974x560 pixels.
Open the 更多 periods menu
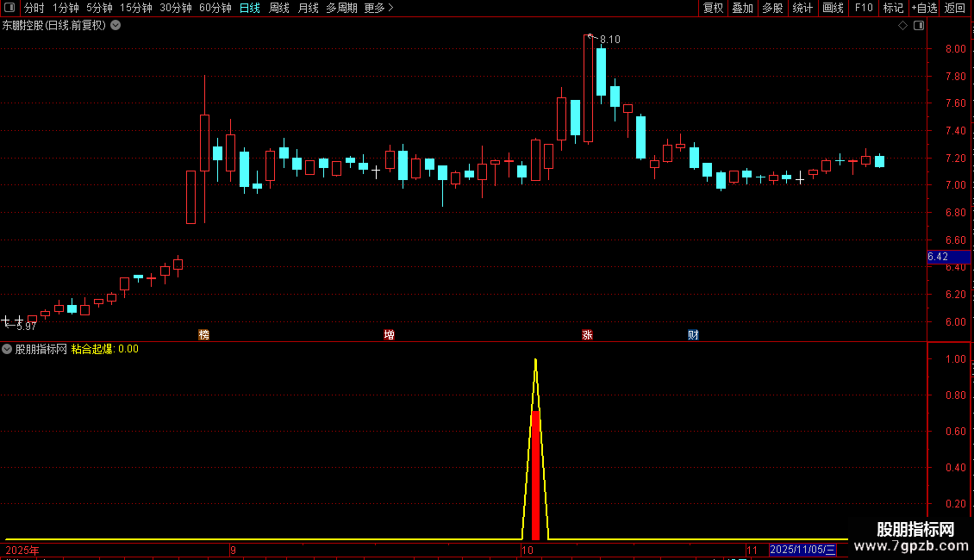click(x=378, y=8)
